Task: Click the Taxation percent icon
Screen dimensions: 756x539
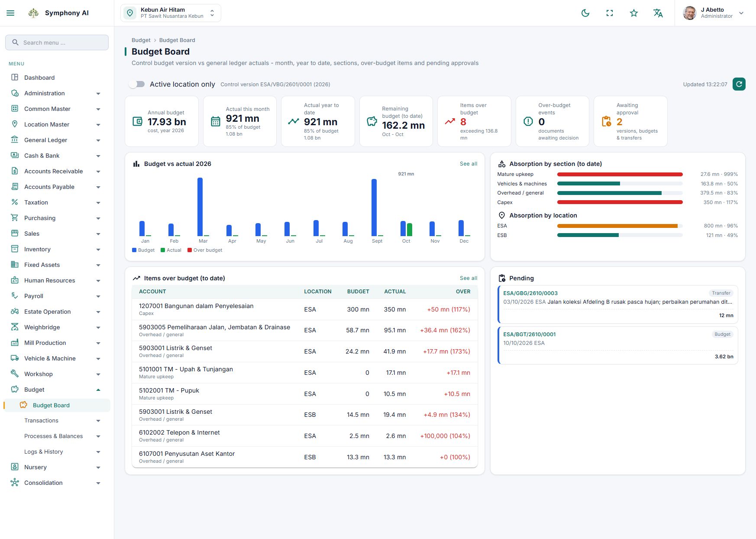Action: click(x=15, y=202)
